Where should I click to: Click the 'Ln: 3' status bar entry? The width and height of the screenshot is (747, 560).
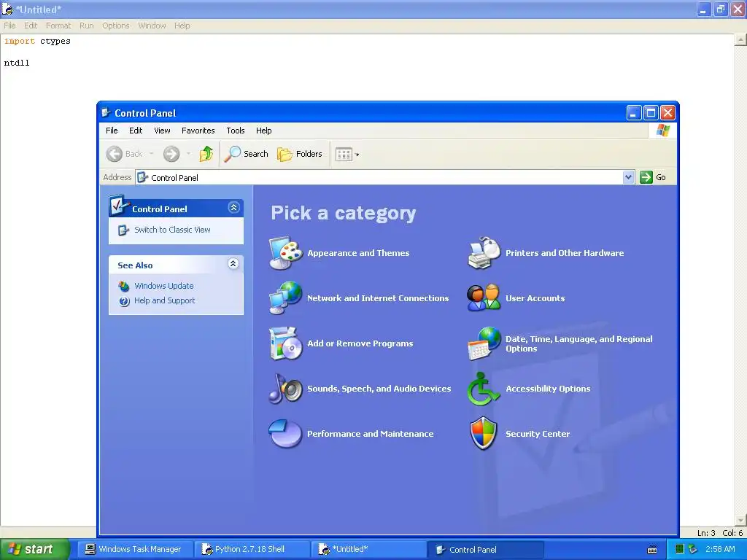pyautogui.click(x=706, y=533)
